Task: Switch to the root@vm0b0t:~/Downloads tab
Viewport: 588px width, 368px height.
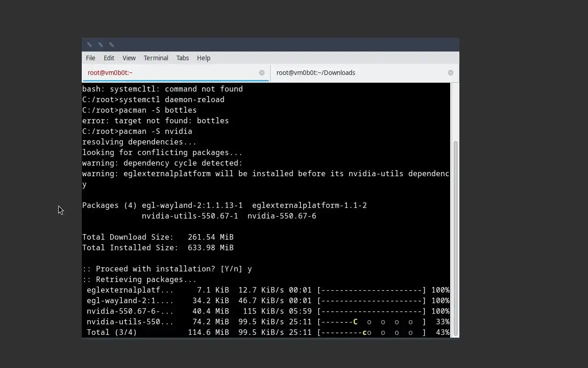Action: click(x=364, y=73)
